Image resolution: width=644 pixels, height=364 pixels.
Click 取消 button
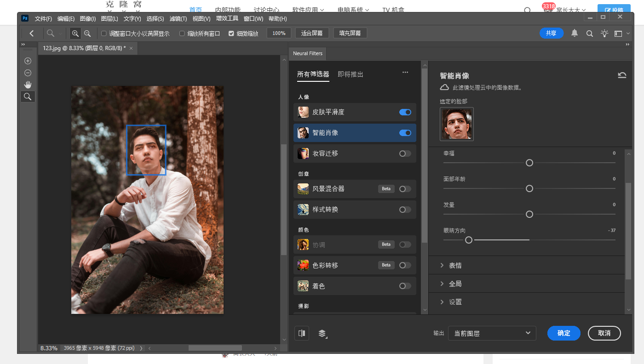pyautogui.click(x=604, y=333)
